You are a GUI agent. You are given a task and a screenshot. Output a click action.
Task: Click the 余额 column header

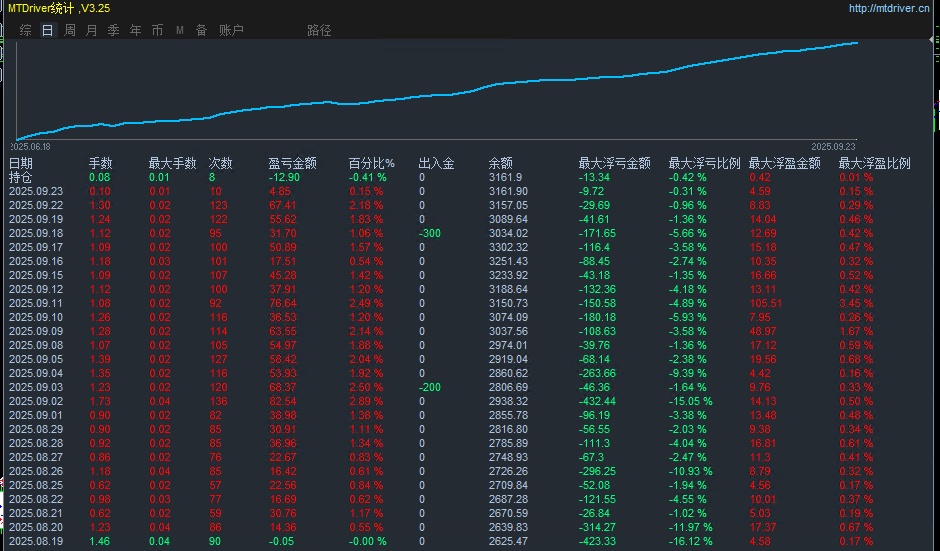(501, 163)
